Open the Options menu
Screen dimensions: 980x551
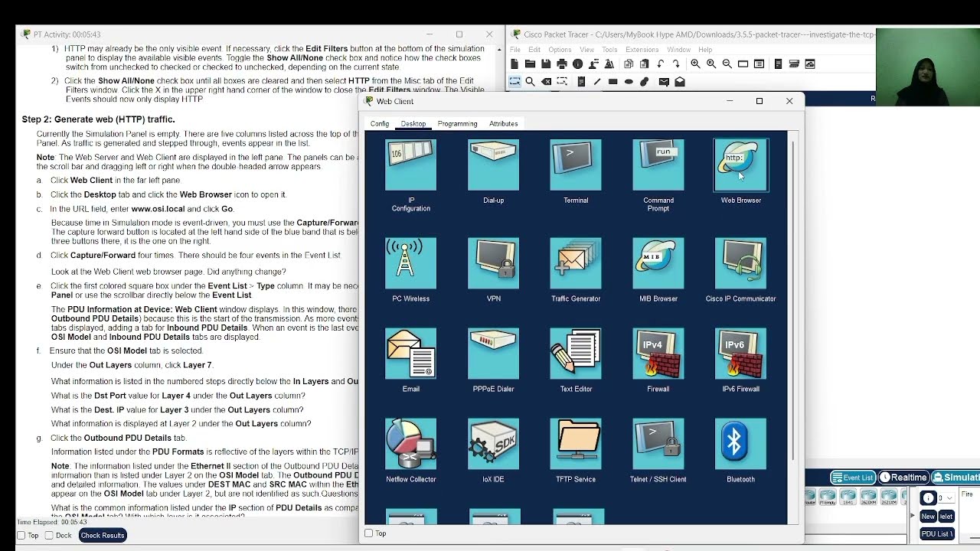click(560, 50)
